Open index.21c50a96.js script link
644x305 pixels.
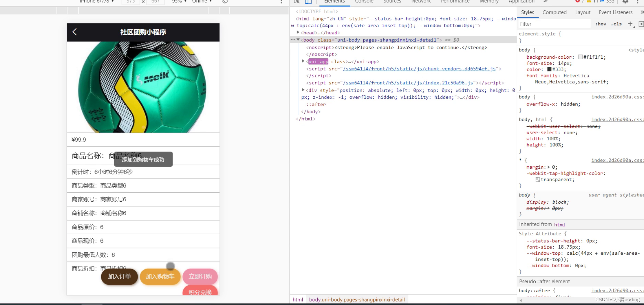click(408, 83)
